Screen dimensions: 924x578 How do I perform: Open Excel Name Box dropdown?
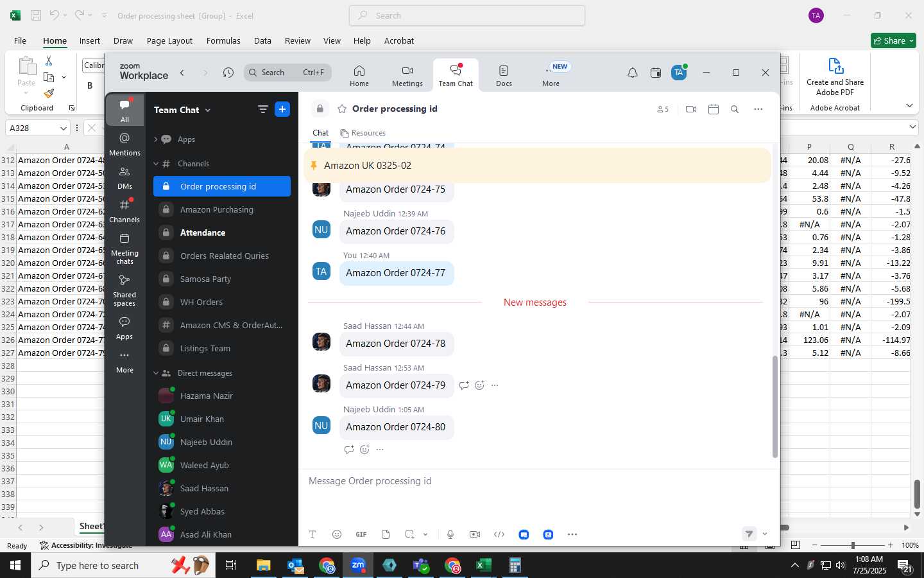point(63,128)
